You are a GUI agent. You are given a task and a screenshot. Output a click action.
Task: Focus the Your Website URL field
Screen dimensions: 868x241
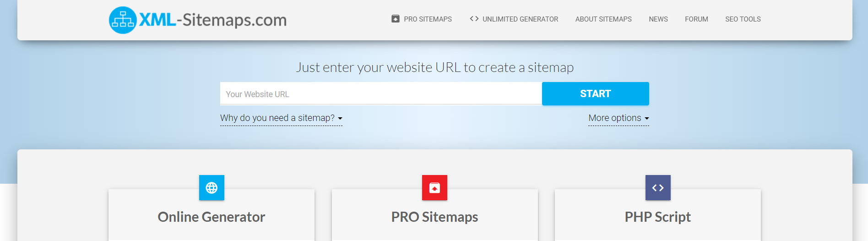click(381, 93)
